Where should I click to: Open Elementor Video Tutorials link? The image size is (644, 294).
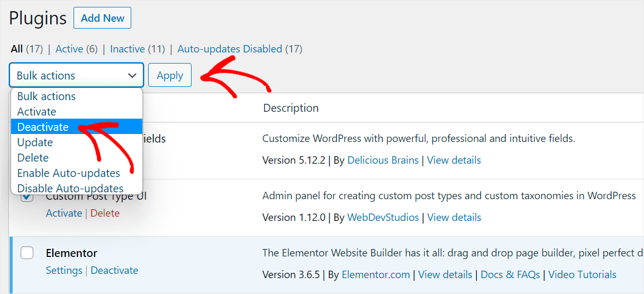582,274
